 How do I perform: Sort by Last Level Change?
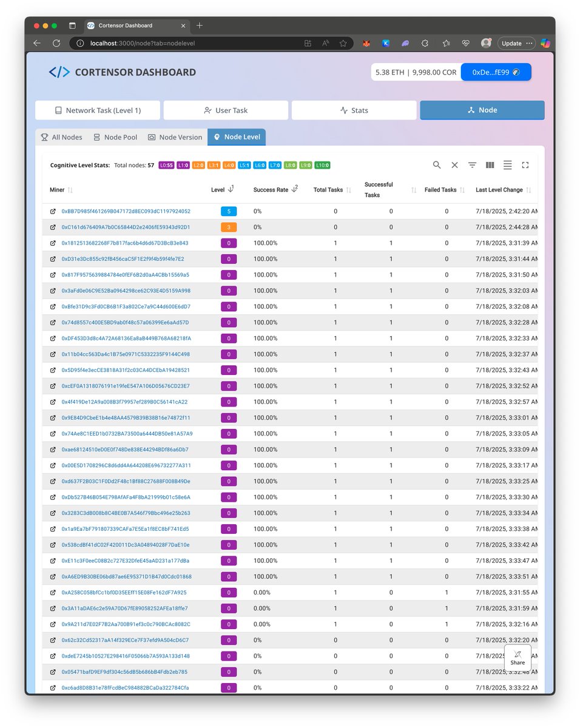click(x=528, y=190)
